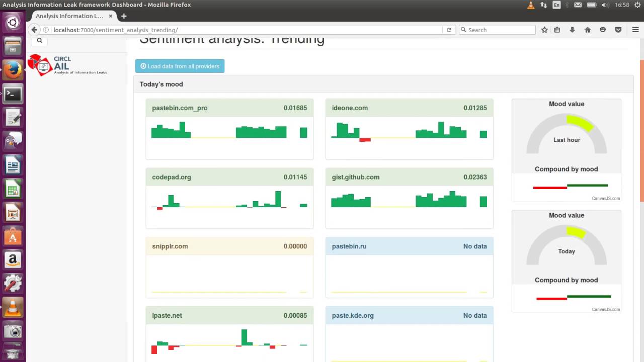Click the CanvasJS.com link under Last hour gauge
Screen dimensions: 644x362
point(606,199)
